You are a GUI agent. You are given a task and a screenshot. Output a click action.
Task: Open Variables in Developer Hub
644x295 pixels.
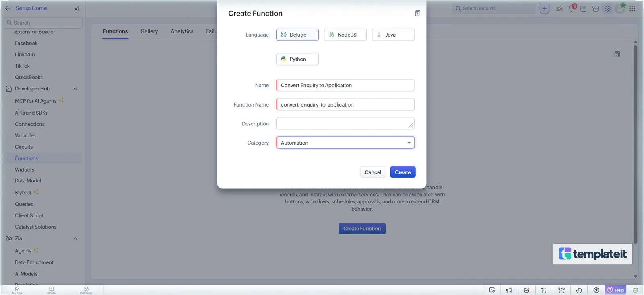tap(25, 135)
